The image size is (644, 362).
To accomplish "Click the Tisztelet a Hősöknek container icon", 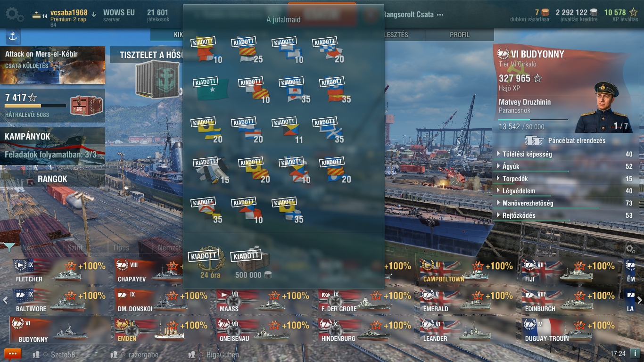I will [157, 79].
